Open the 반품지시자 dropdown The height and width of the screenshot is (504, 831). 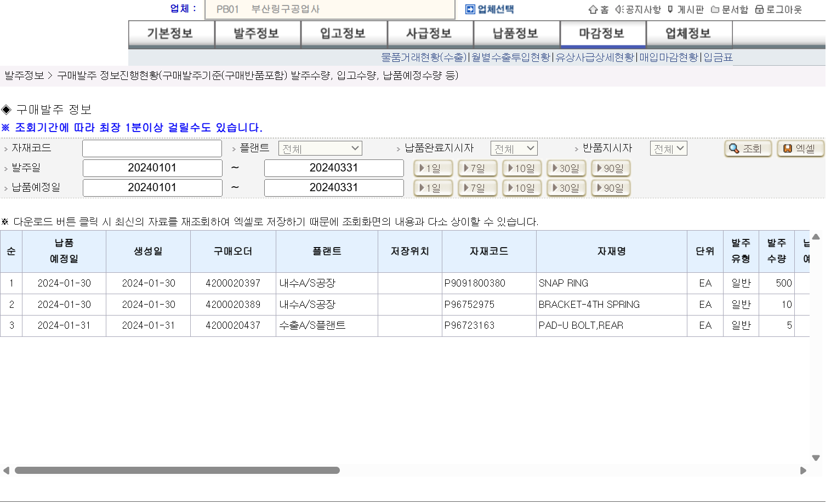click(x=668, y=148)
